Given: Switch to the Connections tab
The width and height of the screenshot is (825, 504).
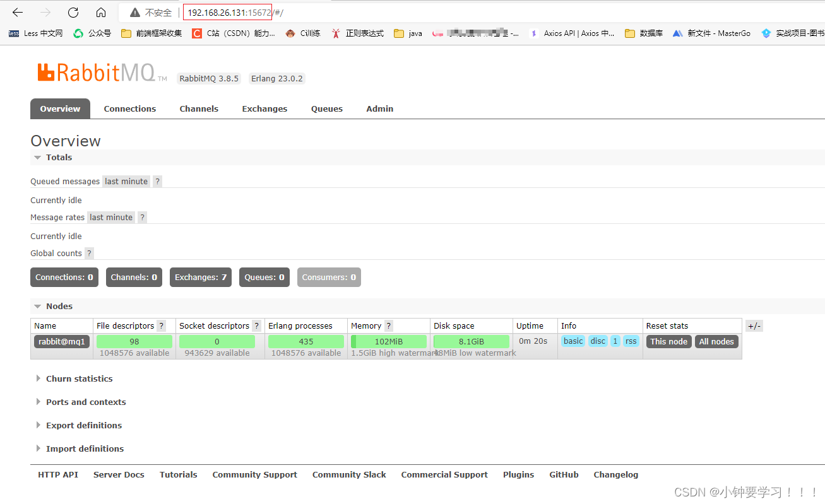Looking at the screenshot, I should (x=130, y=109).
